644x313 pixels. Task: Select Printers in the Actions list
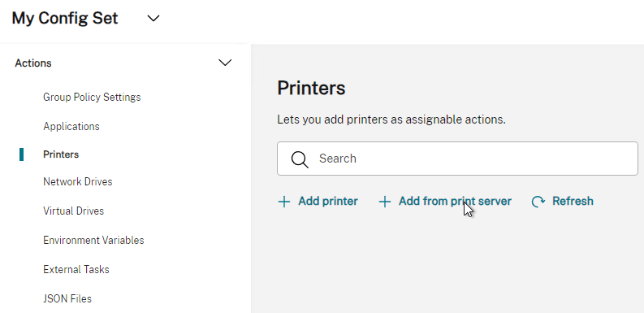click(61, 154)
